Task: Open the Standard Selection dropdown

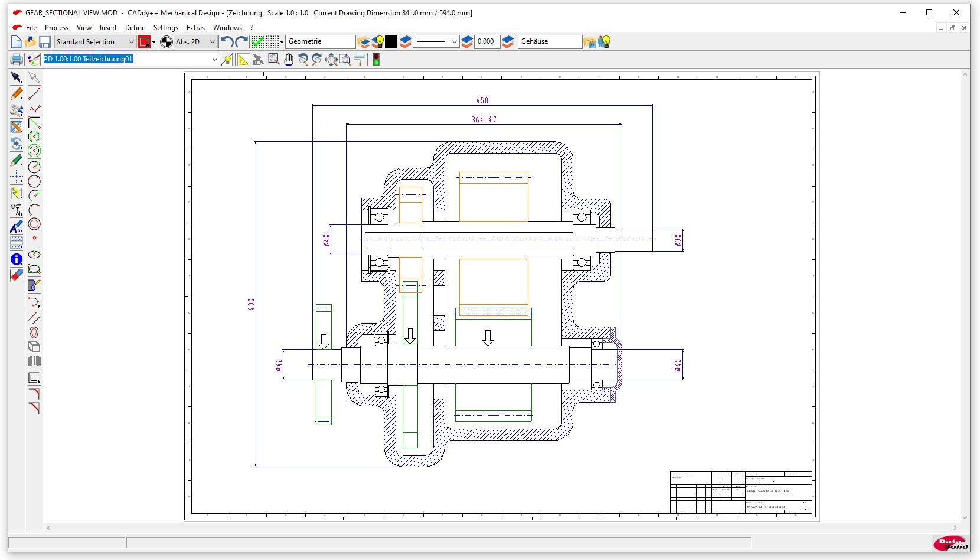Action: click(x=95, y=42)
